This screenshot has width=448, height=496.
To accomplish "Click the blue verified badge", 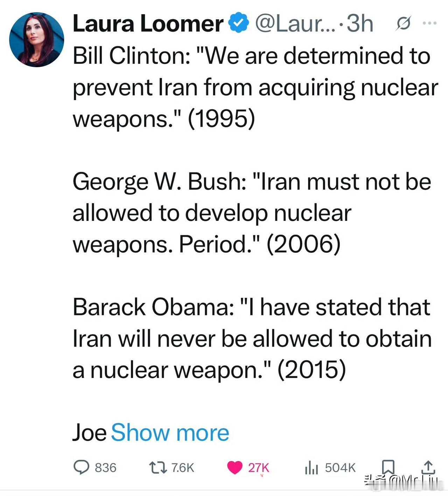I will click(x=238, y=22).
